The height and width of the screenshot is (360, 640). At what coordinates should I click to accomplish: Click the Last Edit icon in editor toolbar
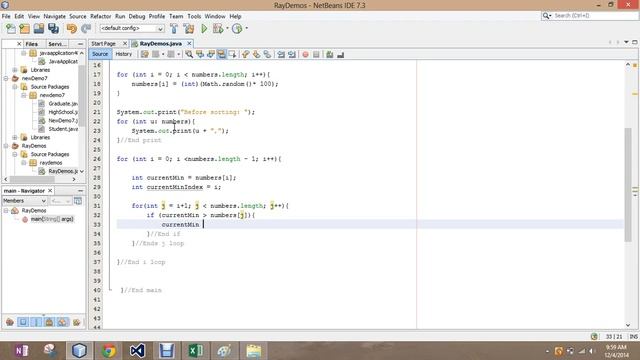[x=144, y=54]
